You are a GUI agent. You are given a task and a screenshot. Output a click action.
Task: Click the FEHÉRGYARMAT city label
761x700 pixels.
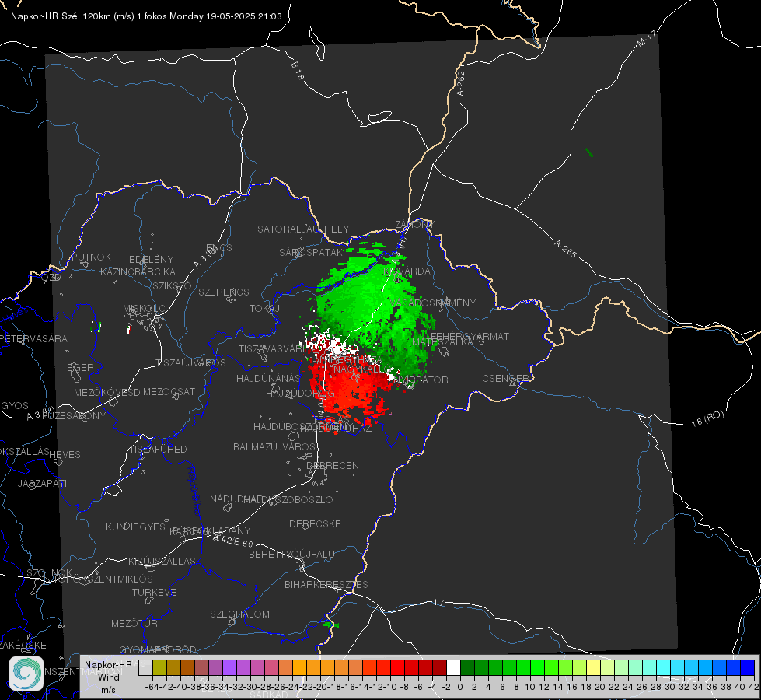pos(470,336)
